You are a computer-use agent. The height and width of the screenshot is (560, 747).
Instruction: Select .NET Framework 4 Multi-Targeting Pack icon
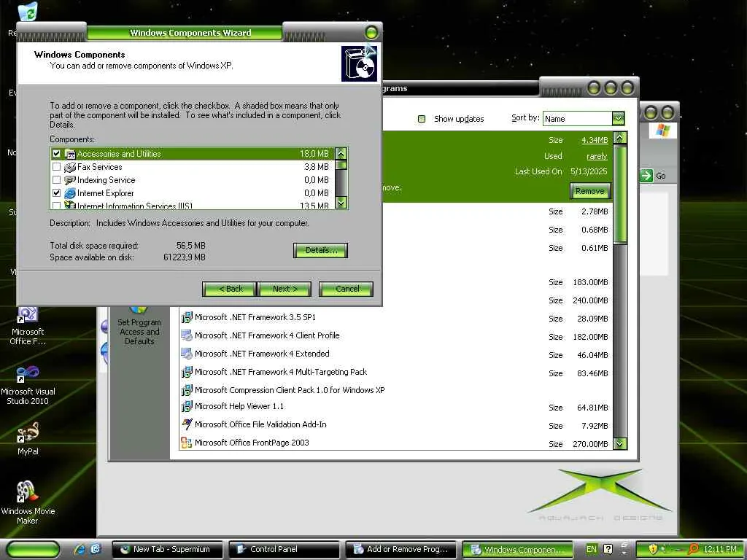click(x=186, y=372)
